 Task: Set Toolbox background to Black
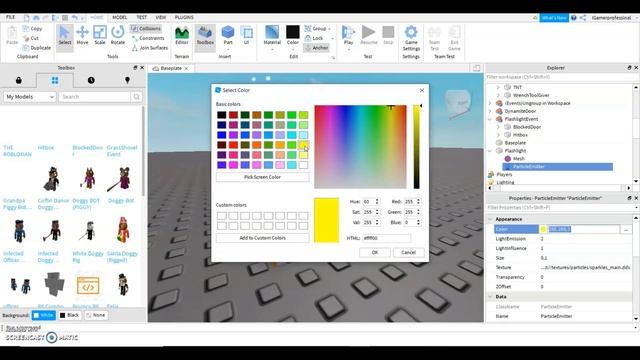(69, 315)
